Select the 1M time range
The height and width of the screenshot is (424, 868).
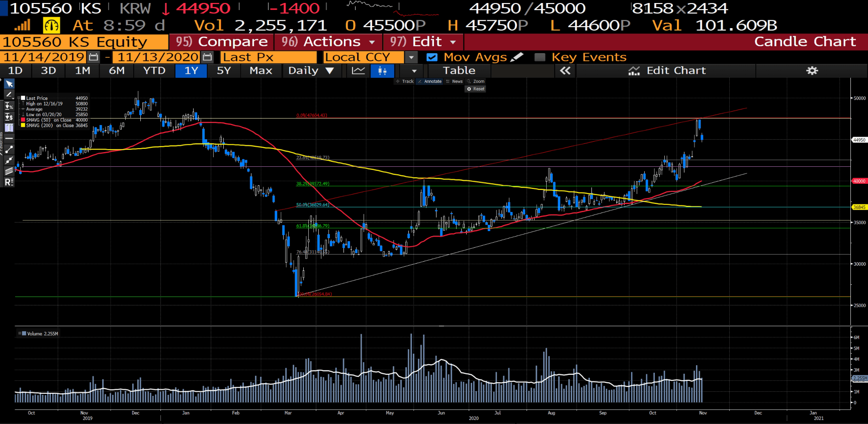point(82,71)
